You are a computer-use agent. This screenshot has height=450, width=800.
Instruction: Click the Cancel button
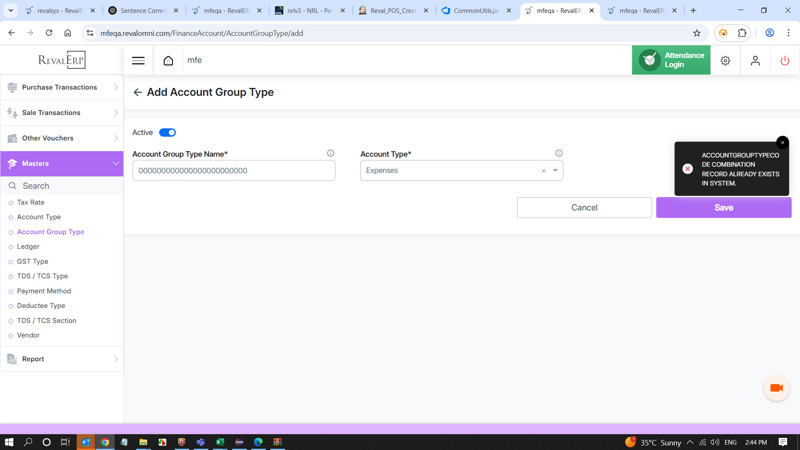pos(584,208)
